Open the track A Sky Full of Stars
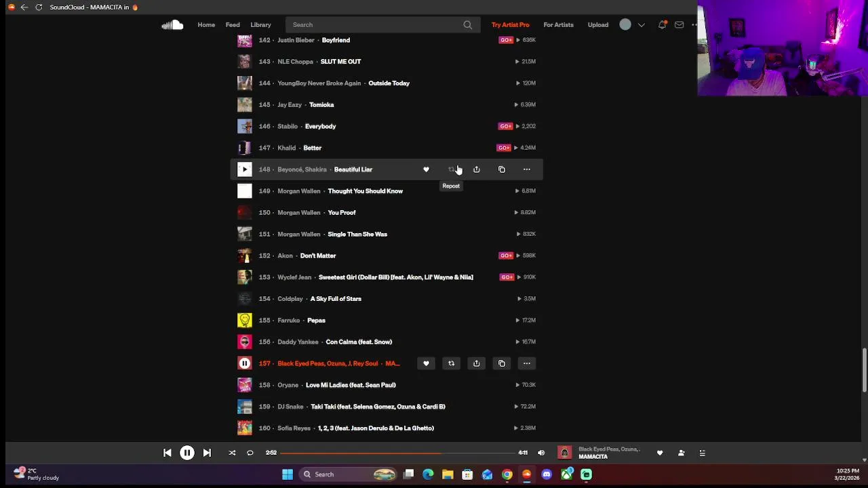868x488 pixels. coord(336,299)
